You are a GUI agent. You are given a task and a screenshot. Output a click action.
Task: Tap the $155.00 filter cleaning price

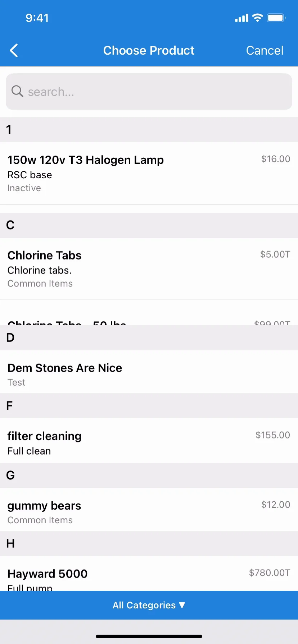point(272,435)
